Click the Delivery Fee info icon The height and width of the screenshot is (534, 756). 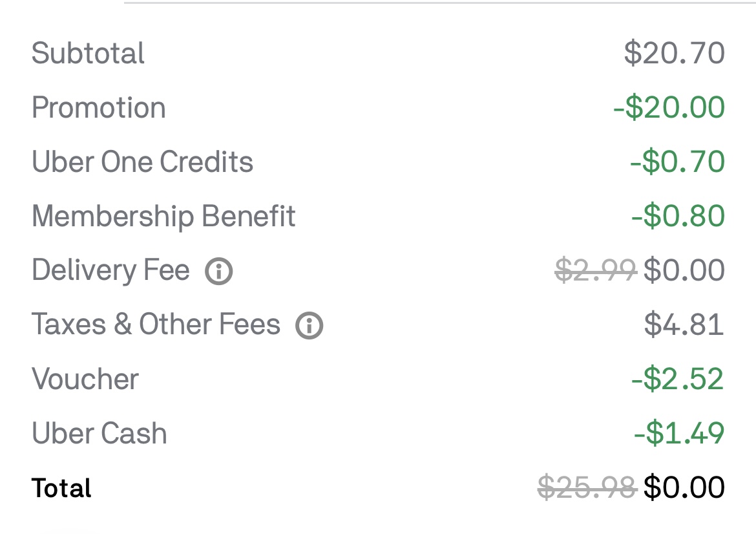(x=219, y=272)
